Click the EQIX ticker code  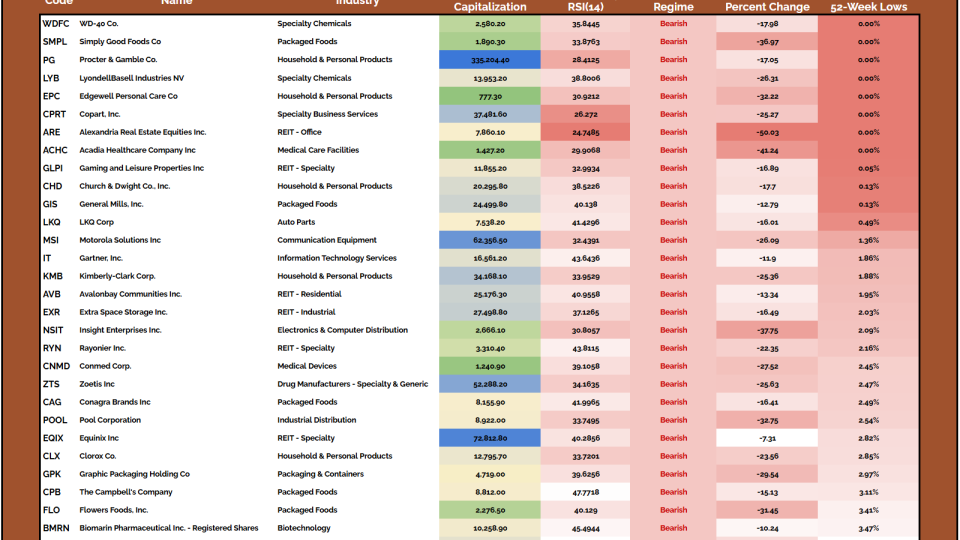pyautogui.click(x=53, y=438)
